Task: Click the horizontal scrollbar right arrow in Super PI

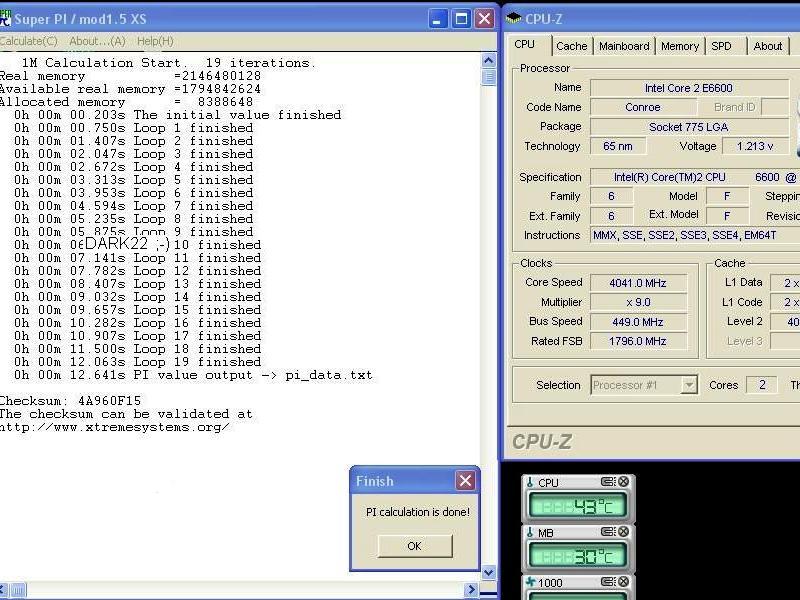Action: [471, 590]
